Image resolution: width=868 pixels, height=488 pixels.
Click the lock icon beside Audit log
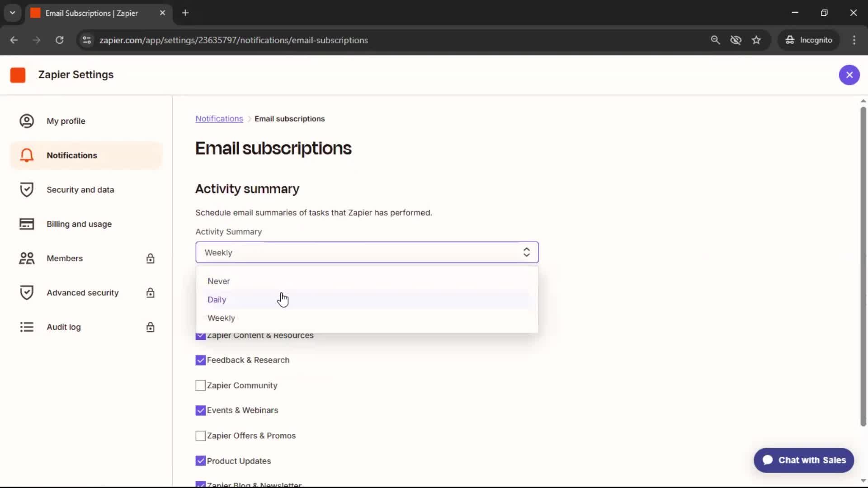tap(151, 327)
